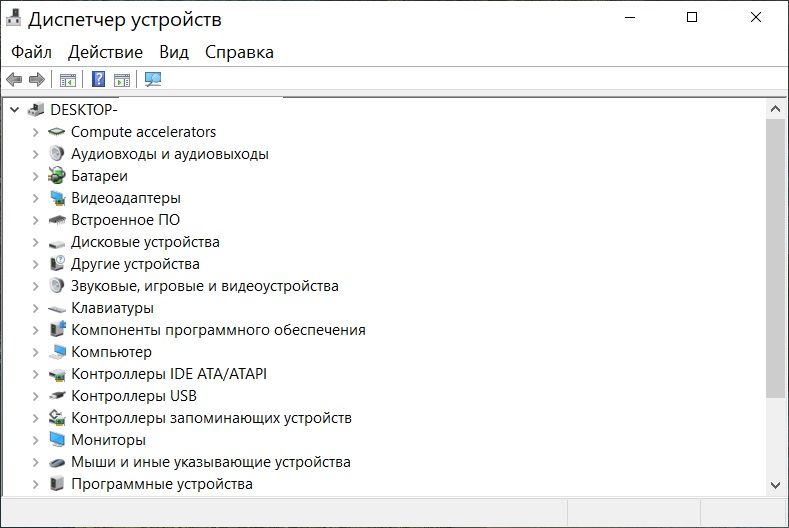Click the Back arrow toolbar icon
The image size is (789, 528).
coord(14,80)
